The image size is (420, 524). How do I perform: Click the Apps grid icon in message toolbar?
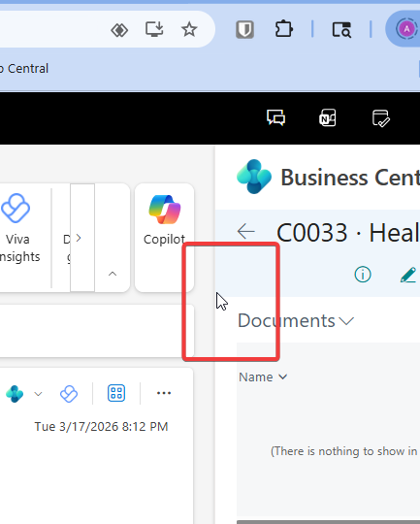coord(116,393)
